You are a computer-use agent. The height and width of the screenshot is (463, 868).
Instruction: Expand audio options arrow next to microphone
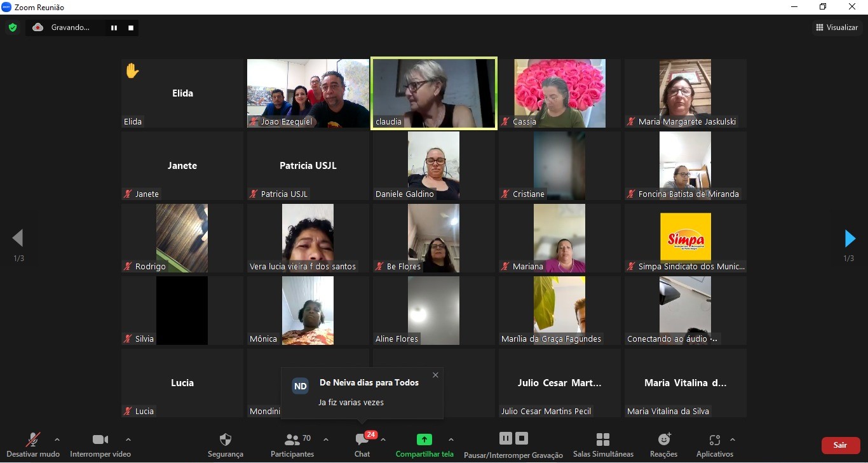pyautogui.click(x=57, y=440)
